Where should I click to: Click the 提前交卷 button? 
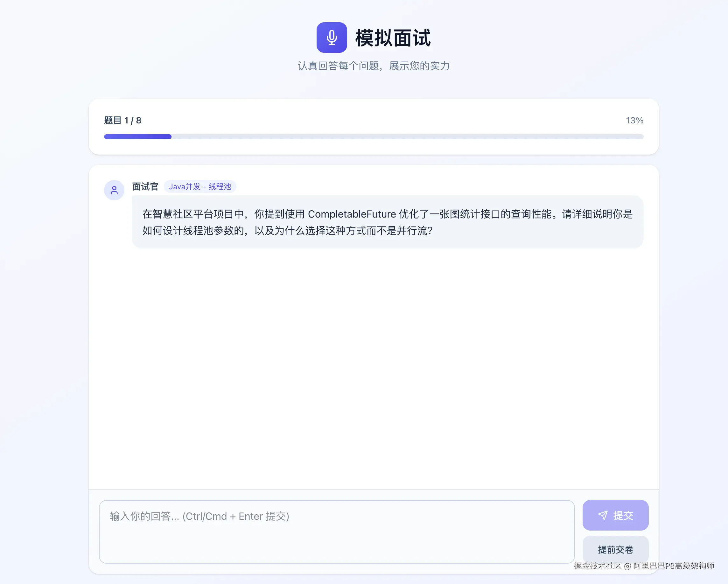[615, 550]
